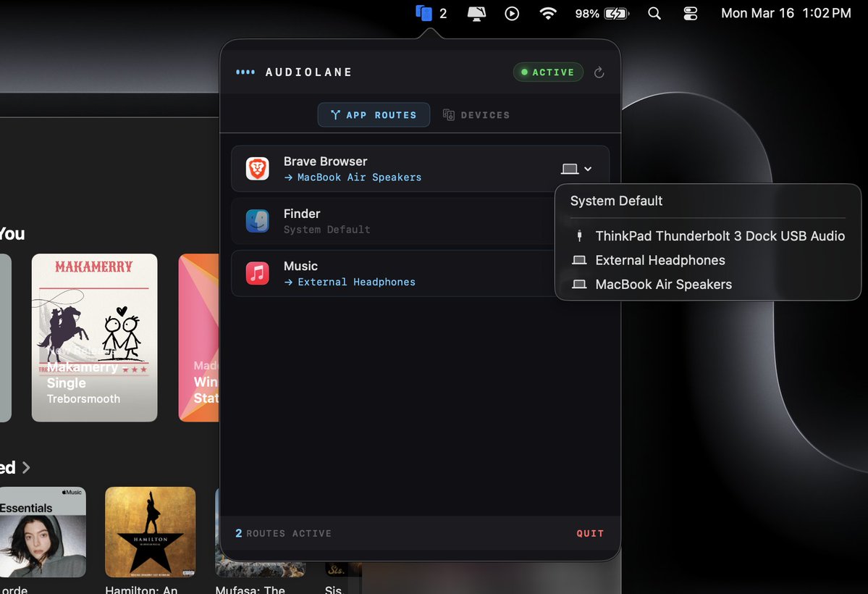Screen dimensions: 868x594
Task: Click the laptop icon in Brave Browser row
Action: pos(570,169)
